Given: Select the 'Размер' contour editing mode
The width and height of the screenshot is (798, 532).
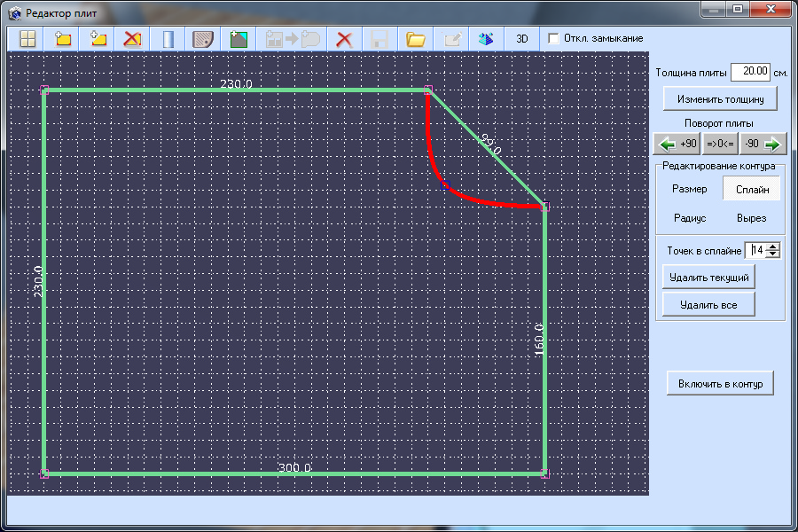Looking at the screenshot, I should coord(689,189).
